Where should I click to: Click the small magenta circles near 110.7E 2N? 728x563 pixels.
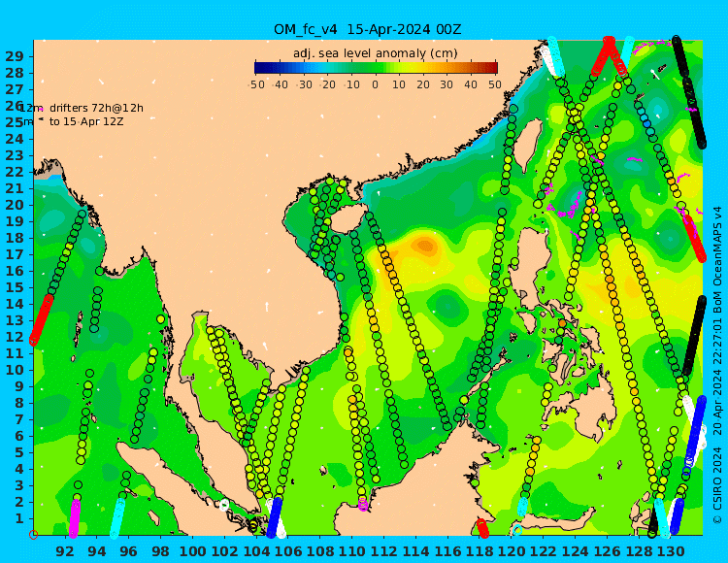363,504
